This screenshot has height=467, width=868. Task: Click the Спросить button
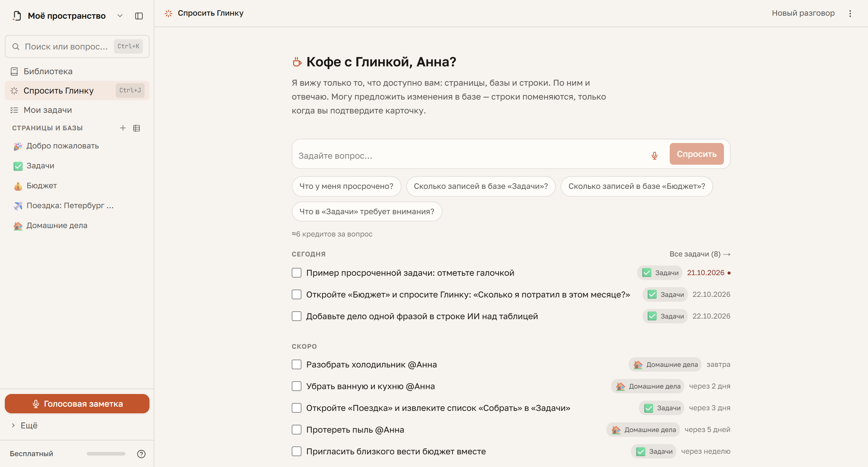click(696, 154)
